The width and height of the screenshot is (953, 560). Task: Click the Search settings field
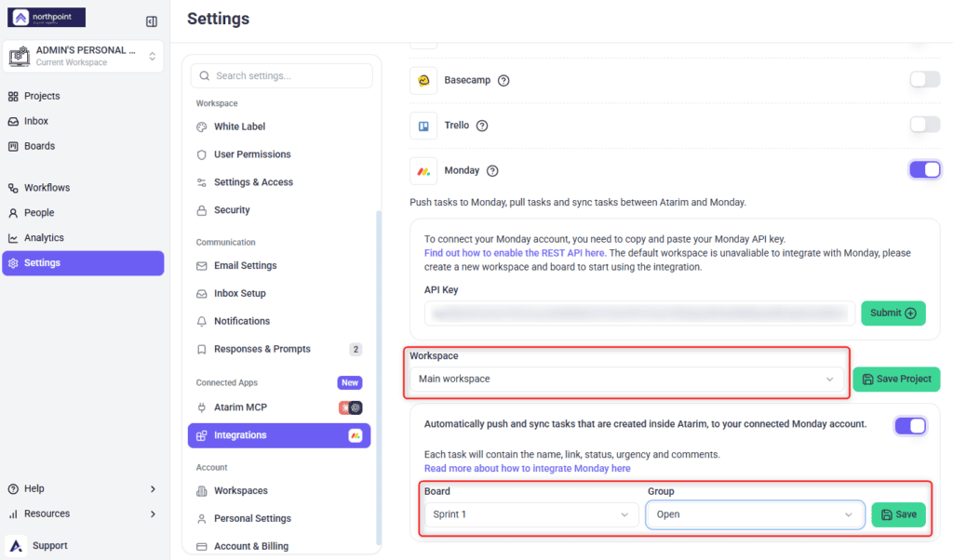click(x=282, y=76)
